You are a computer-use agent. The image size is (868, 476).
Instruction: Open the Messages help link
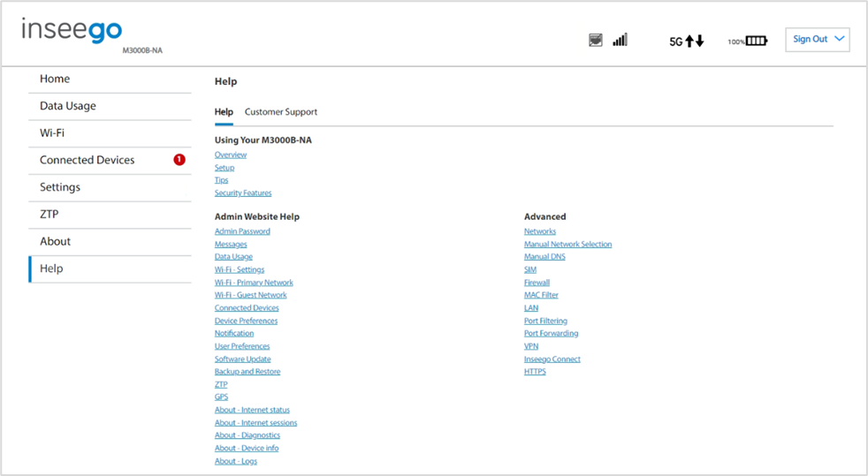(x=231, y=245)
